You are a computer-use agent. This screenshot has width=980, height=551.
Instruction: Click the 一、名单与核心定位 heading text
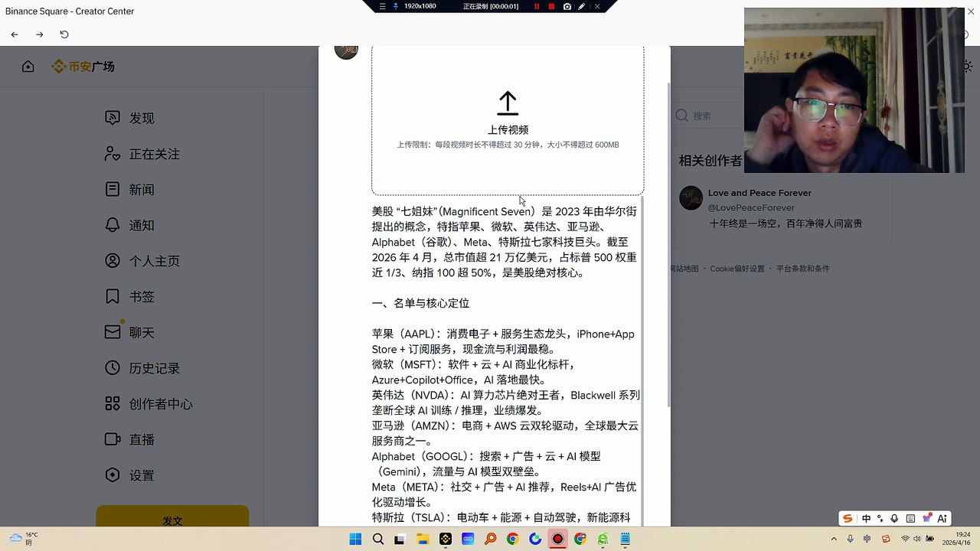click(x=420, y=303)
